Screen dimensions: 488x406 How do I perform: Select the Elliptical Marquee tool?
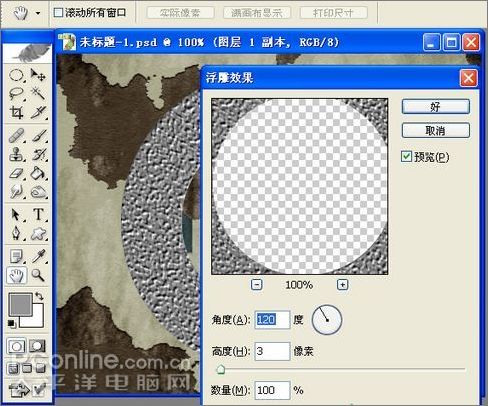click(16, 75)
